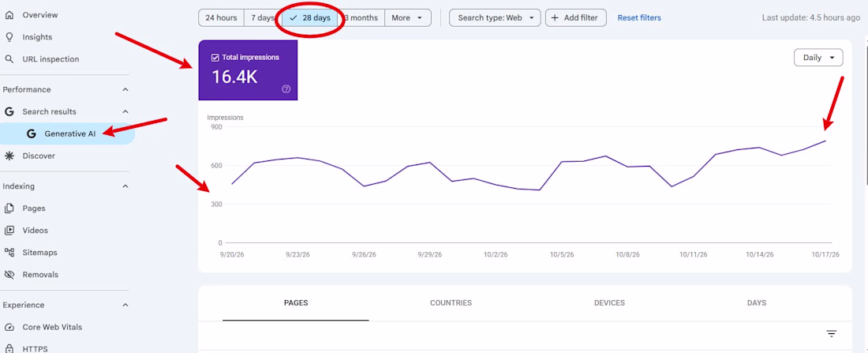
Task: Switch to the PAGES tab
Action: (296, 303)
